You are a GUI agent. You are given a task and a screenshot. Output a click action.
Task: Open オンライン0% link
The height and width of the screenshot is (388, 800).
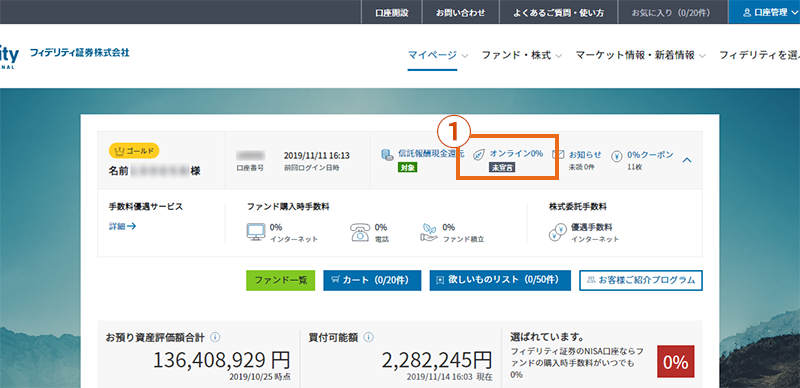516,154
